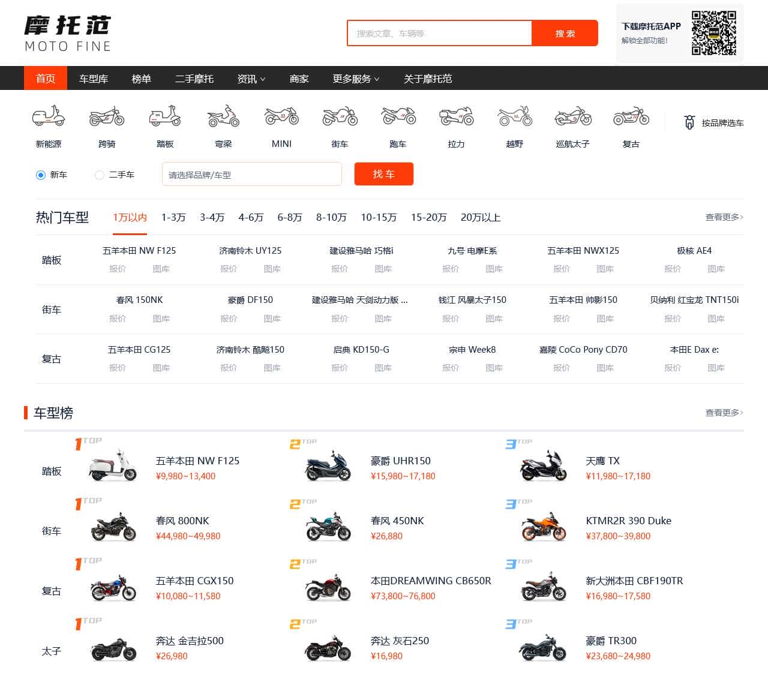Select the 跑车 sport bike icon
The width and height of the screenshot is (768, 700).
point(398,116)
